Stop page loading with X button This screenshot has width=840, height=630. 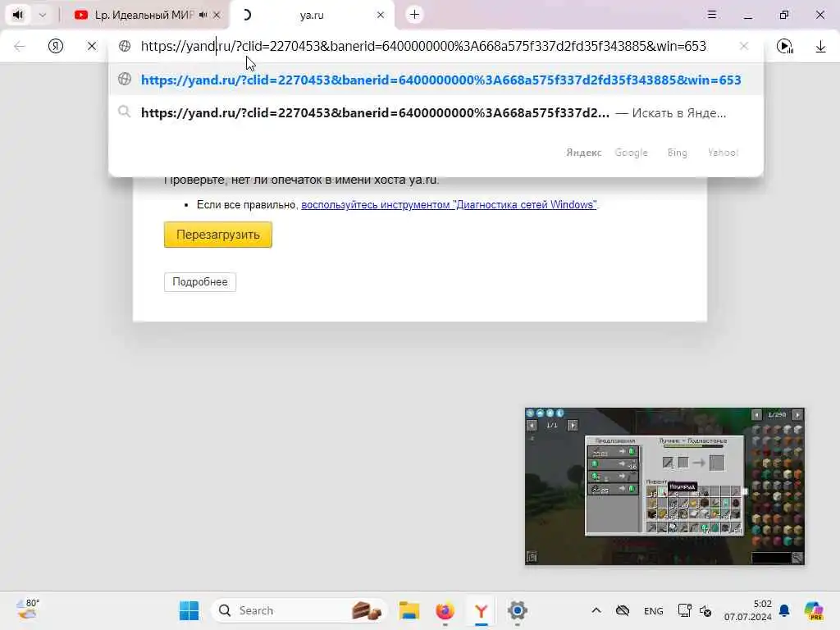tap(92, 46)
